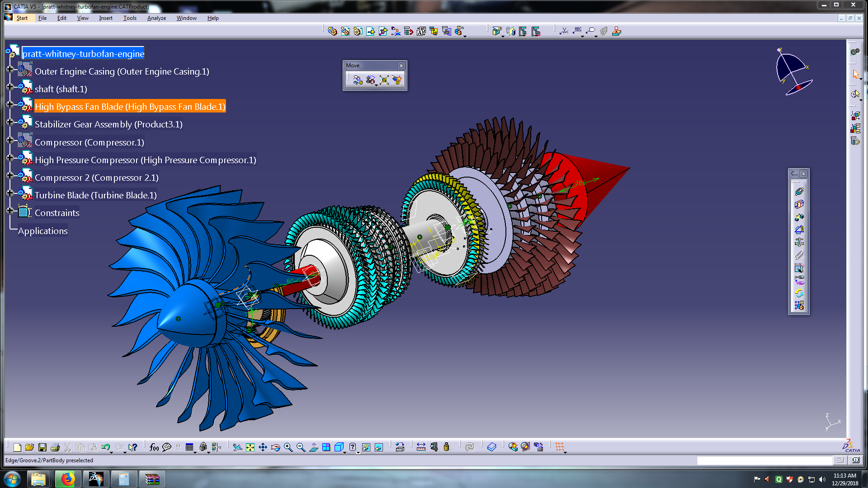The width and height of the screenshot is (868, 488).
Task: Click the Graph Tree Reordering icon
Action: coord(408,31)
